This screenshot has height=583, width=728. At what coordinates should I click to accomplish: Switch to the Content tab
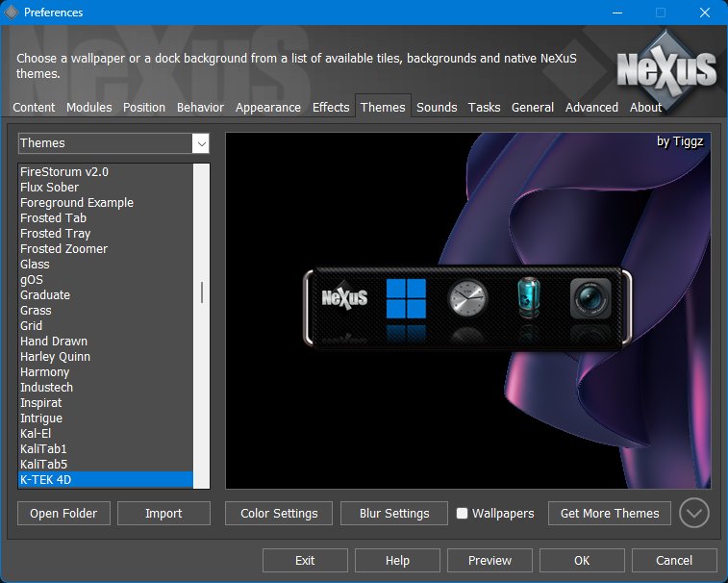point(34,108)
